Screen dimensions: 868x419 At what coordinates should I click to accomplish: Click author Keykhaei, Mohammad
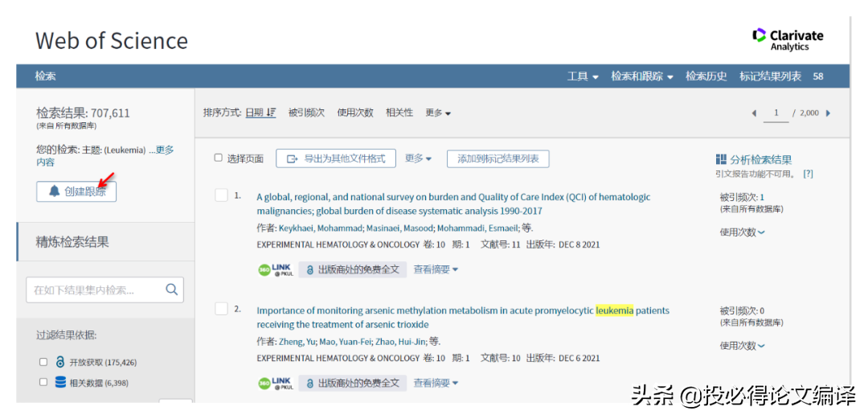[x=320, y=228]
